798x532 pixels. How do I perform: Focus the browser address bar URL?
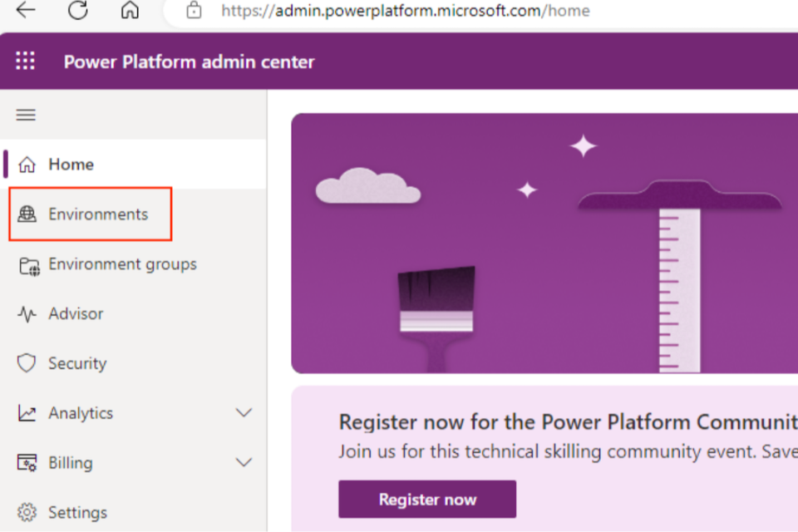coord(406,11)
